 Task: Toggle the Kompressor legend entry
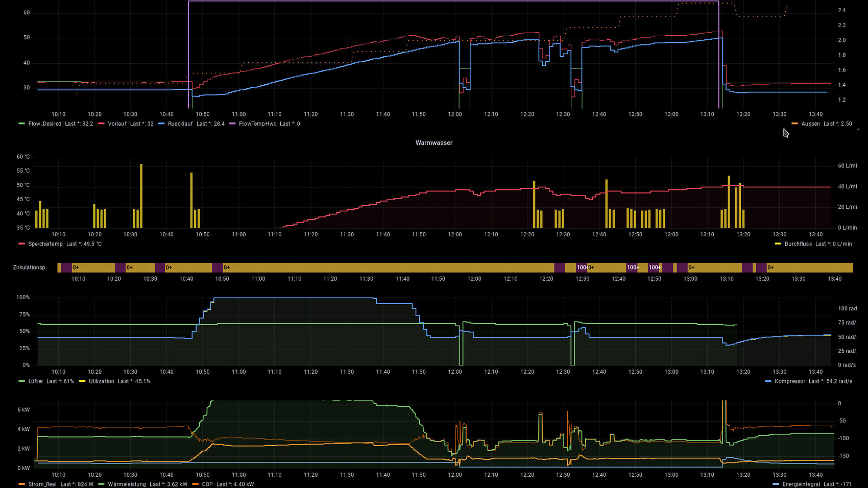tap(789, 381)
